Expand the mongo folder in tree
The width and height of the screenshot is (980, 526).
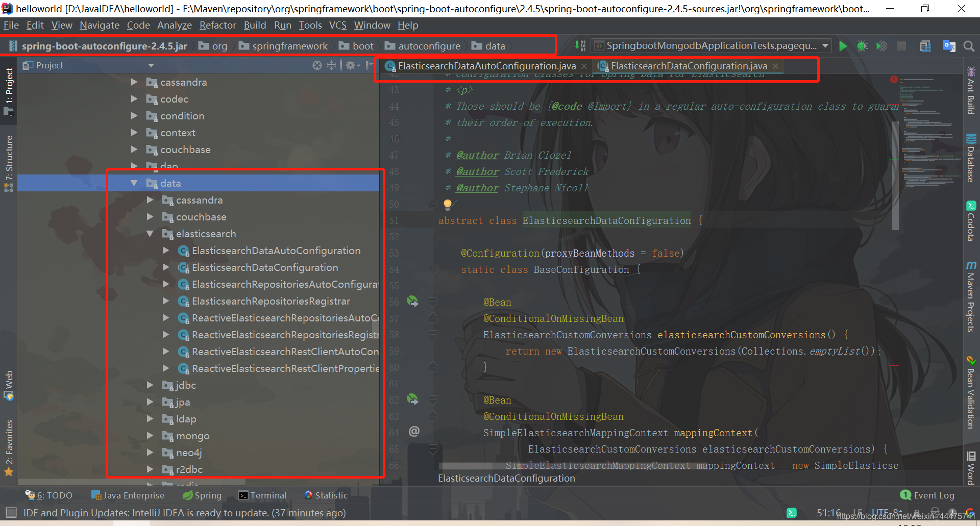(150, 436)
